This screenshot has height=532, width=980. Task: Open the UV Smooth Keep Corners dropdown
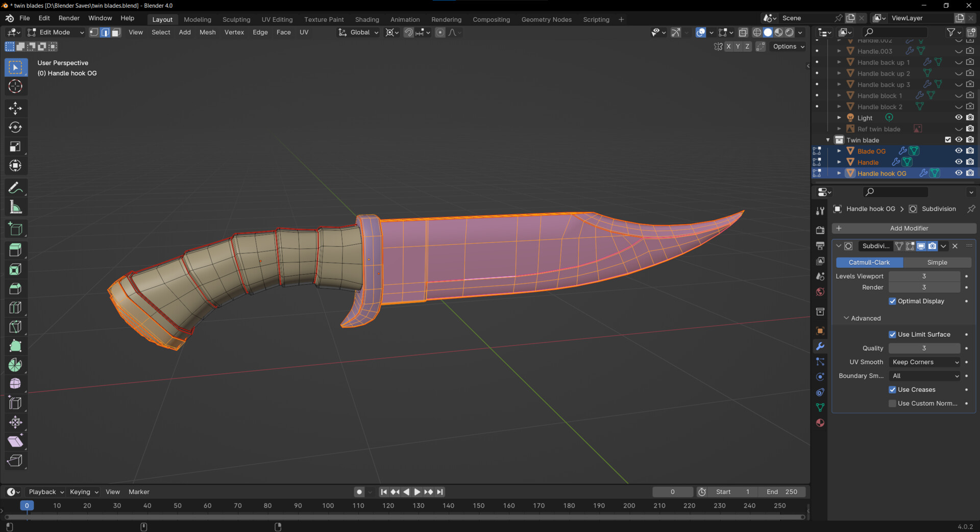click(x=924, y=362)
